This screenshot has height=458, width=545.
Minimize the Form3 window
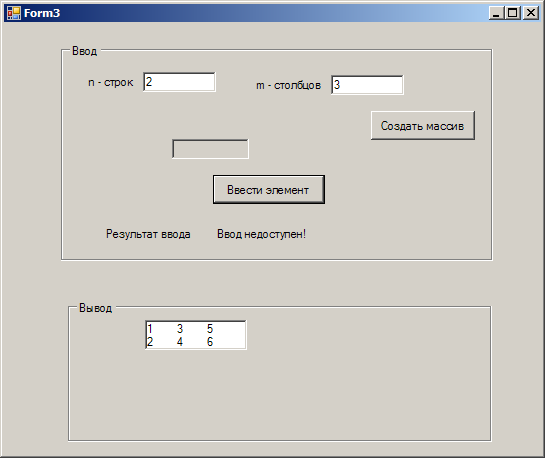click(496, 13)
